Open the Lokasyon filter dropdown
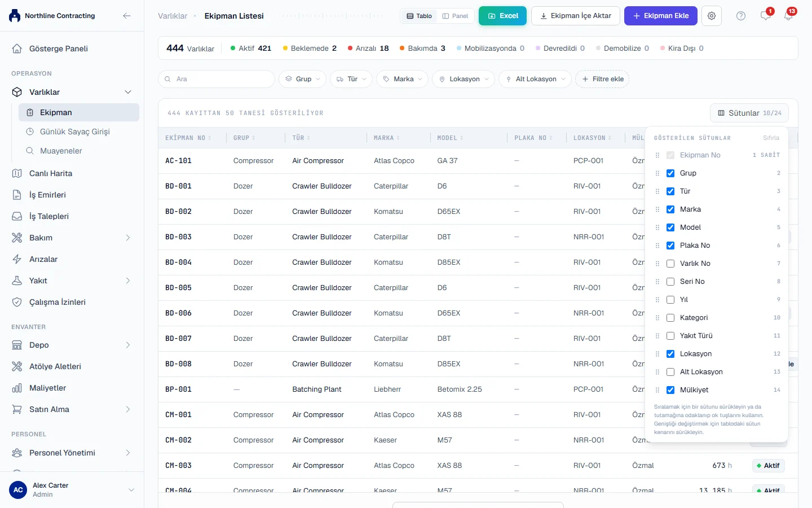The height and width of the screenshot is (508, 812). point(464,79)
